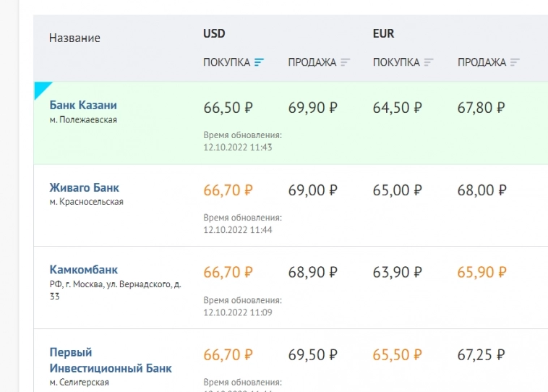The width and height of the screenshot is (548, 392).
Task: Click EUR Продажа column label
Action: point(481,63)
